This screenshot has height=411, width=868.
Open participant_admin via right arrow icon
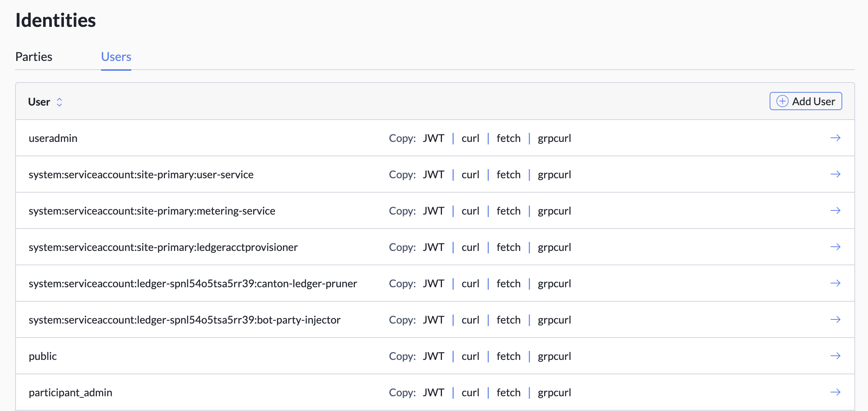(835, 392)
